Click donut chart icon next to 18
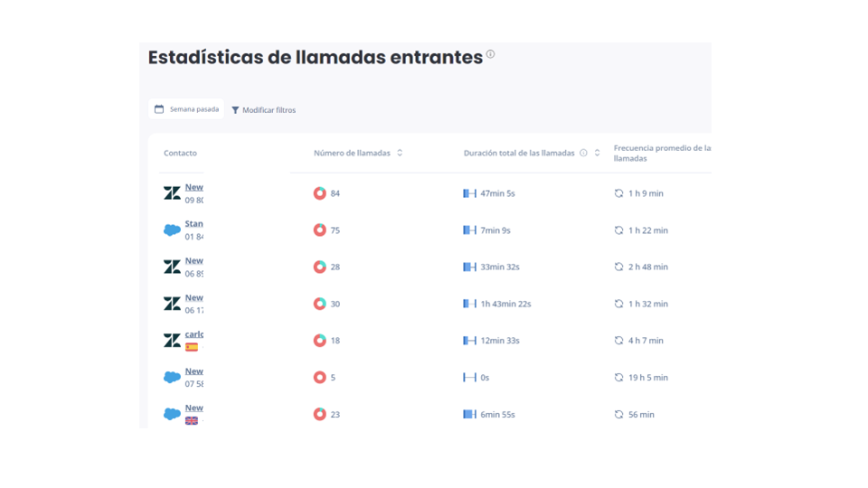 (x=319, y=341)
